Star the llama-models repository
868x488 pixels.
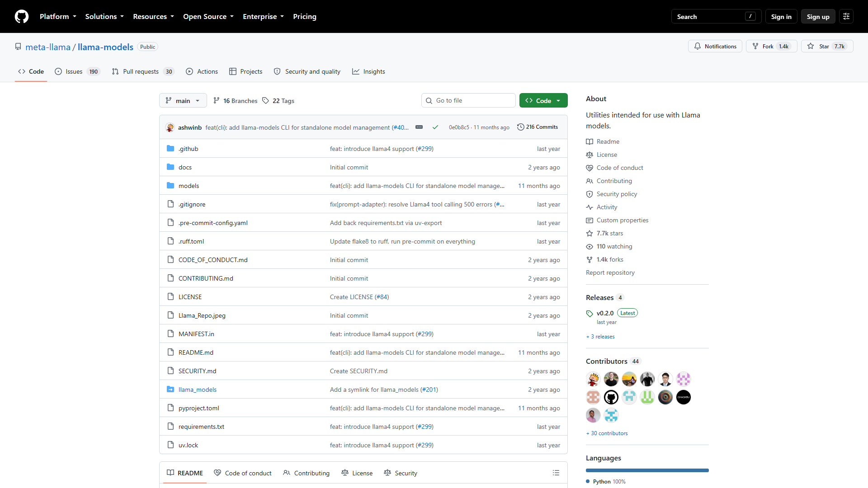[827, 47]
